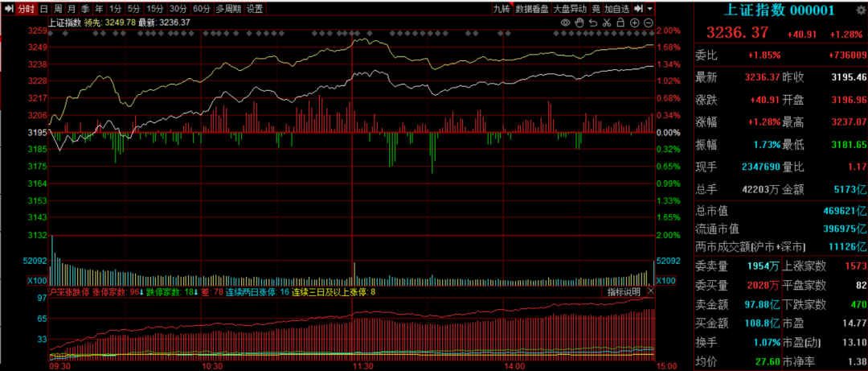This screenshot has width=868, height=371.
Task: Open the toolbar dropdown arrow
Action: pos(649,9)
